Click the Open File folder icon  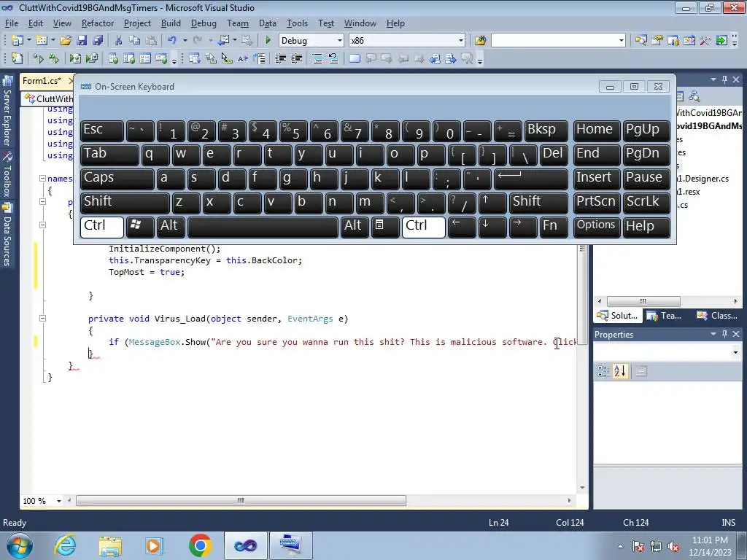click(65, 41)
